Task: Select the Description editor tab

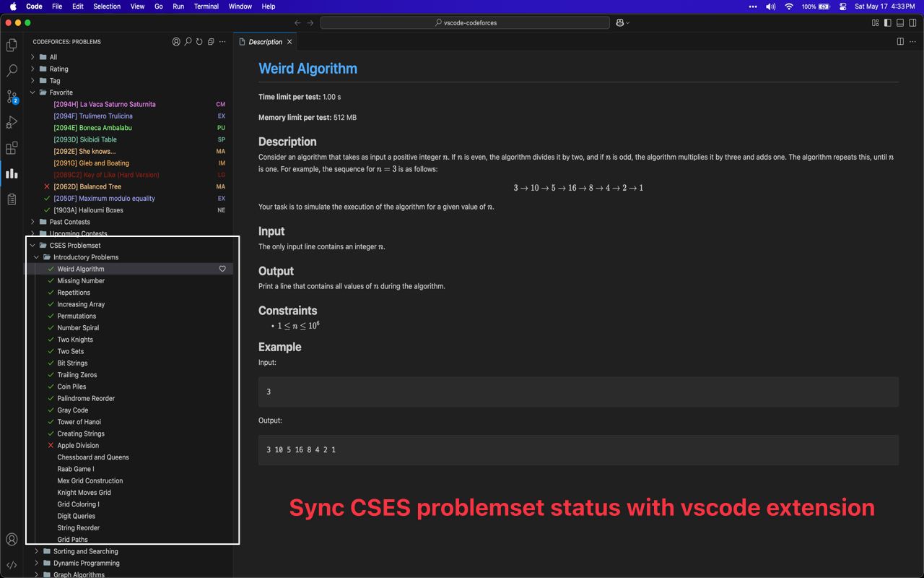Action: [x=265, y=42]
